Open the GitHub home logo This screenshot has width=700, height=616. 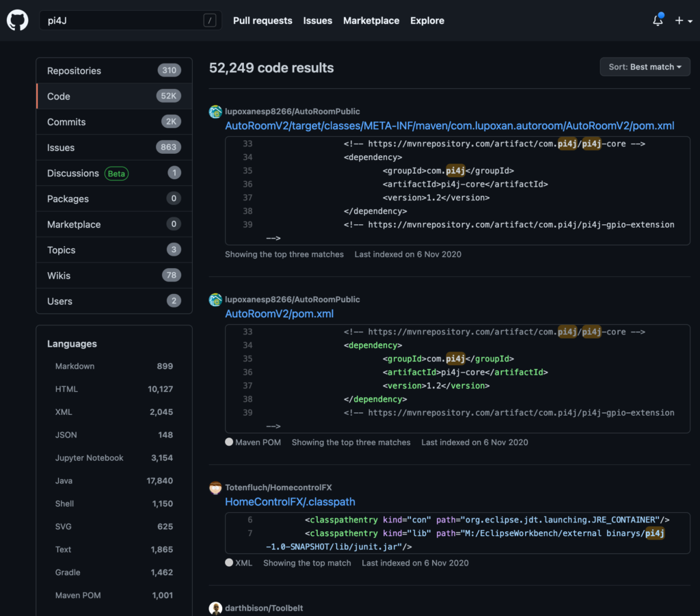17,21
